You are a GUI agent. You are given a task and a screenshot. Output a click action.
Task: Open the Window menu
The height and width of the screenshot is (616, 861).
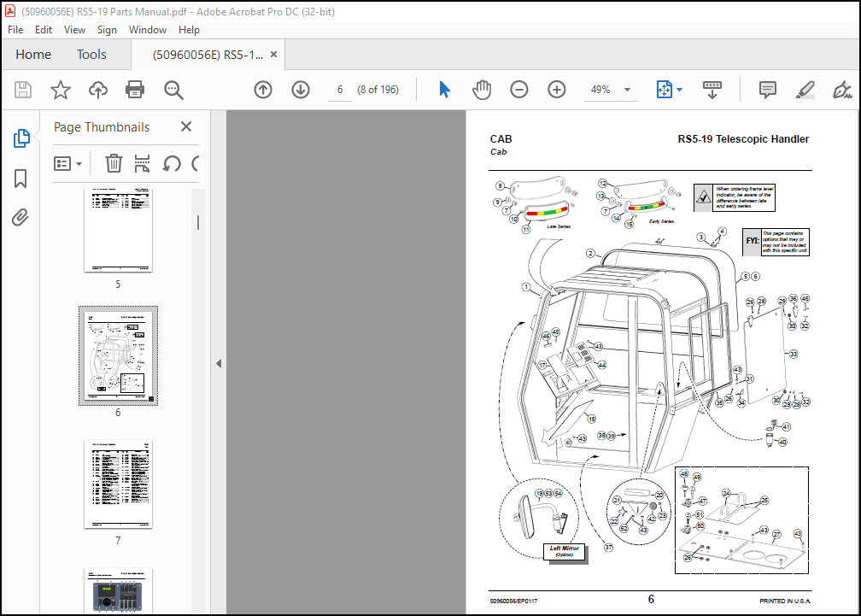(147, 30)
